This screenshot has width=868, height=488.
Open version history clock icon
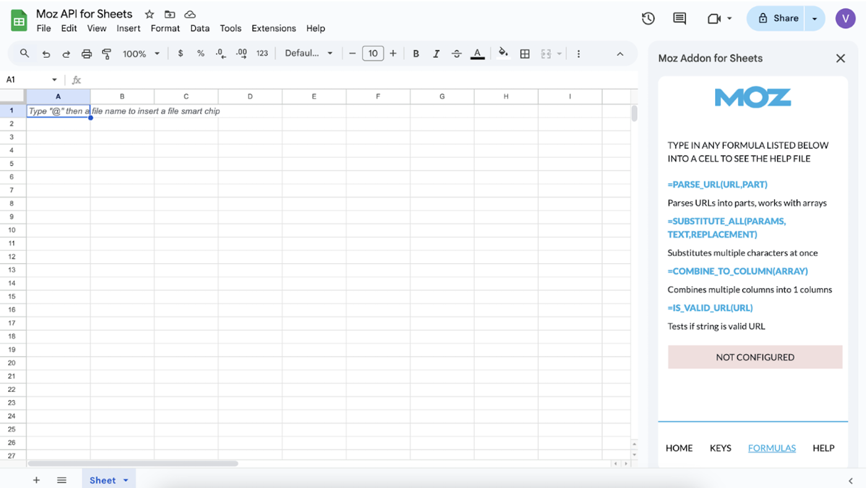tap(648, 19)
